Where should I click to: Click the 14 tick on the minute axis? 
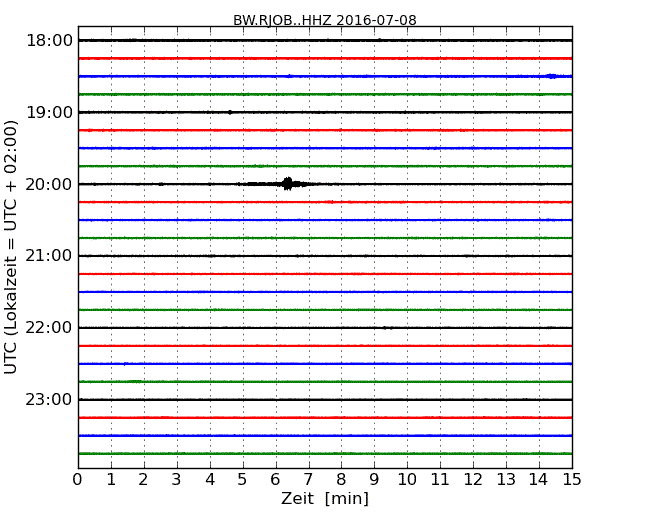click(538, 479)
